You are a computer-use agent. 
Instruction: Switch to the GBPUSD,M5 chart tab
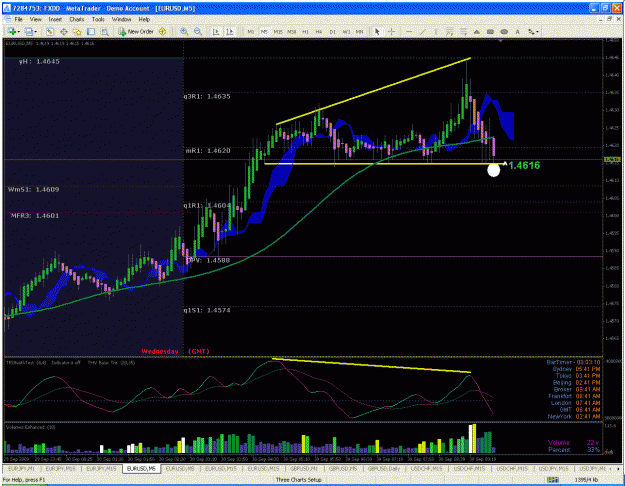click(343, 468)
